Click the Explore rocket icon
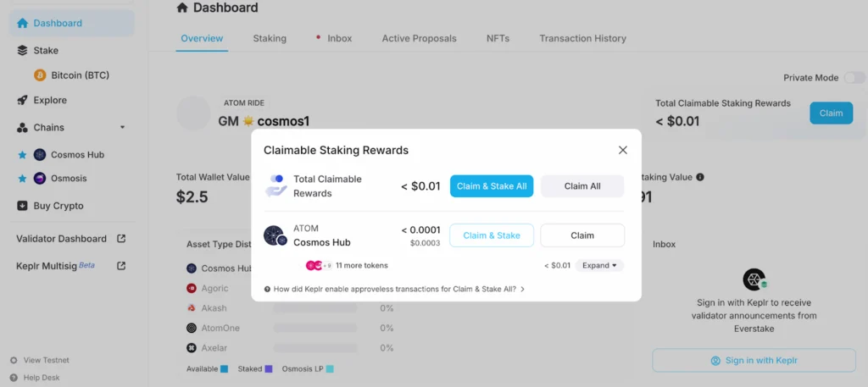The image size is (868, 387). (23, 100)
